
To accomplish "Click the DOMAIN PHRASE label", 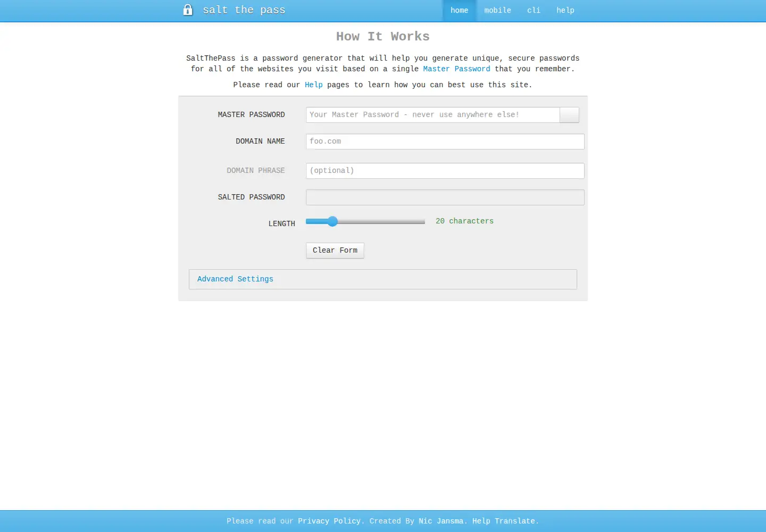I will point(256,171).
